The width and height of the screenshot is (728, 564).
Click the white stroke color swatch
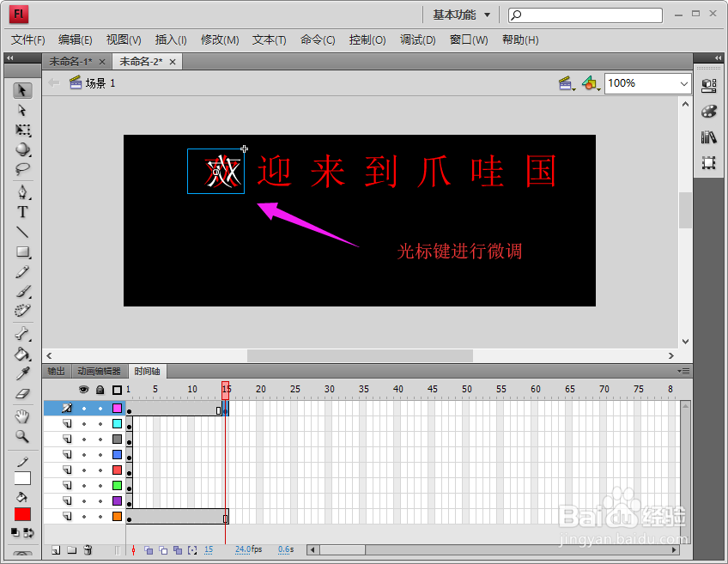pyautogui.click(x=22, y=478)
